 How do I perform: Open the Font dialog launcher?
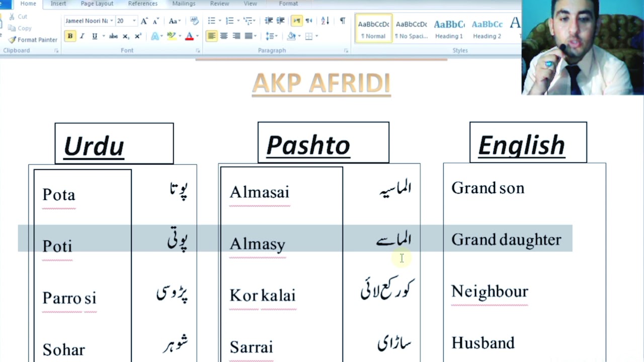pyautogui.click(x=197, y=51)
